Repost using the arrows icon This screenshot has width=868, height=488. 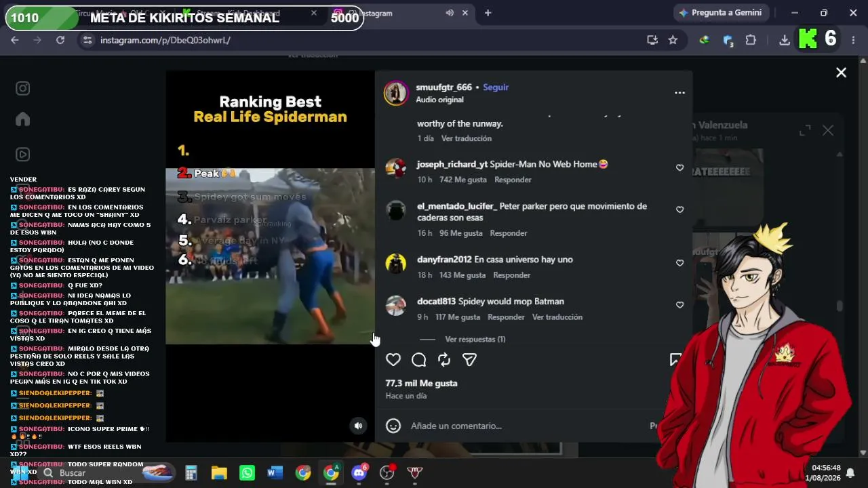444,360
